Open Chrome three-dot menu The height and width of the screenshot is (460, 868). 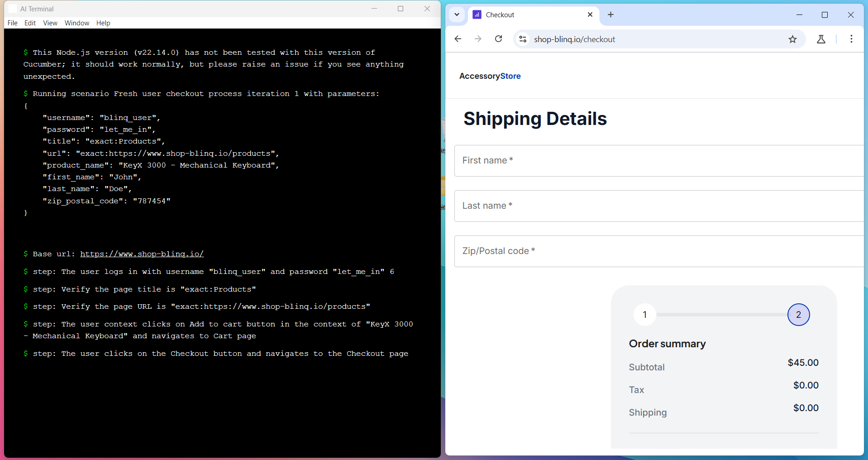[851, 39]
